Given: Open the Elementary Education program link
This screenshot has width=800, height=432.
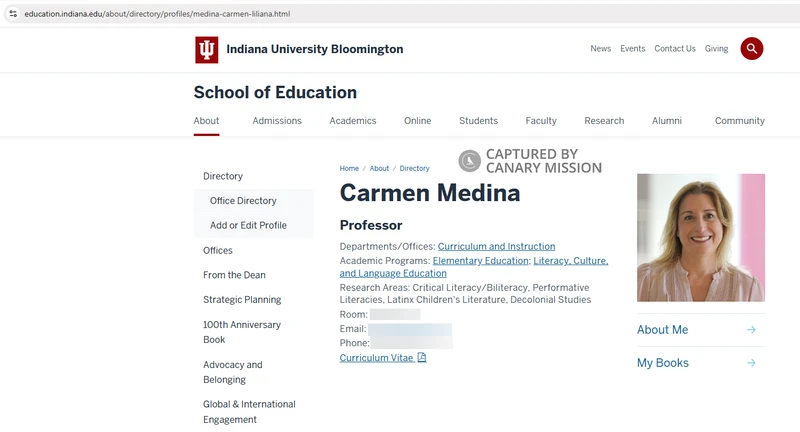Looking at the screenshot, I should pos(481,261).
